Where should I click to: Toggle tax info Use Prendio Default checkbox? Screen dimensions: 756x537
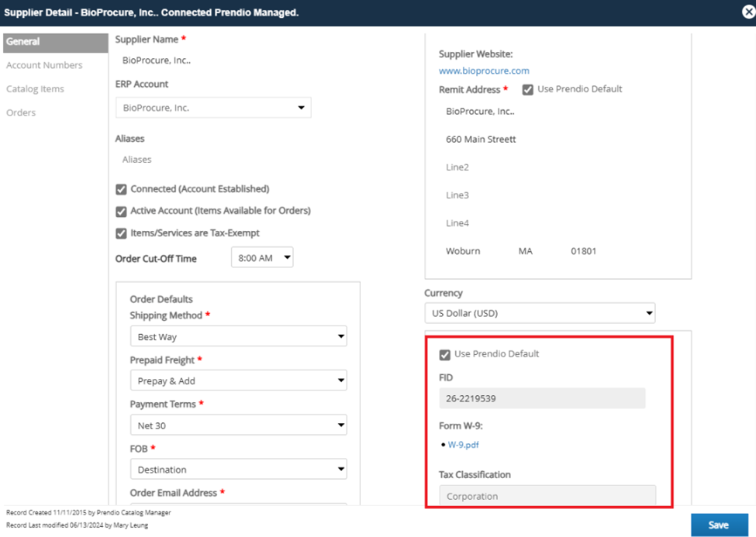point(444,355)
